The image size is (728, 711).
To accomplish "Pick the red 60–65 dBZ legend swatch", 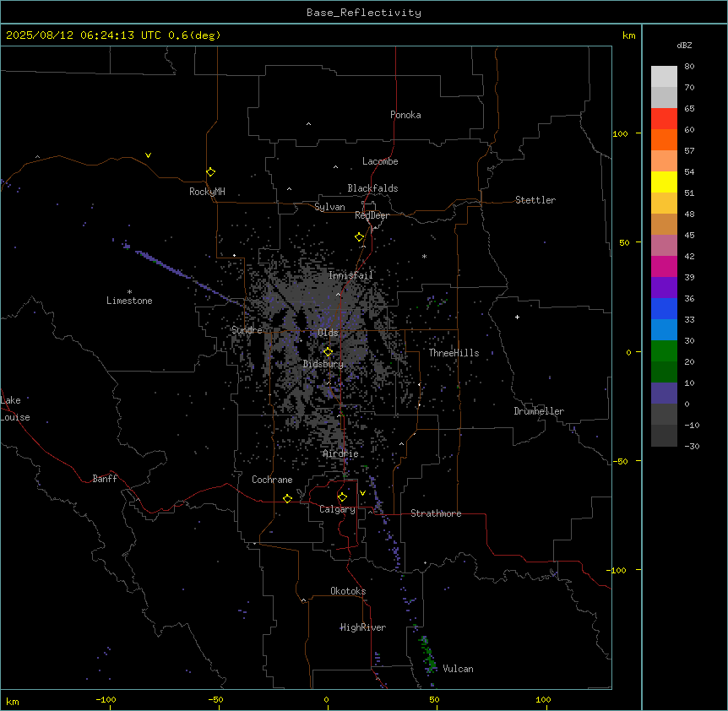I will click(x=664, y=119).
